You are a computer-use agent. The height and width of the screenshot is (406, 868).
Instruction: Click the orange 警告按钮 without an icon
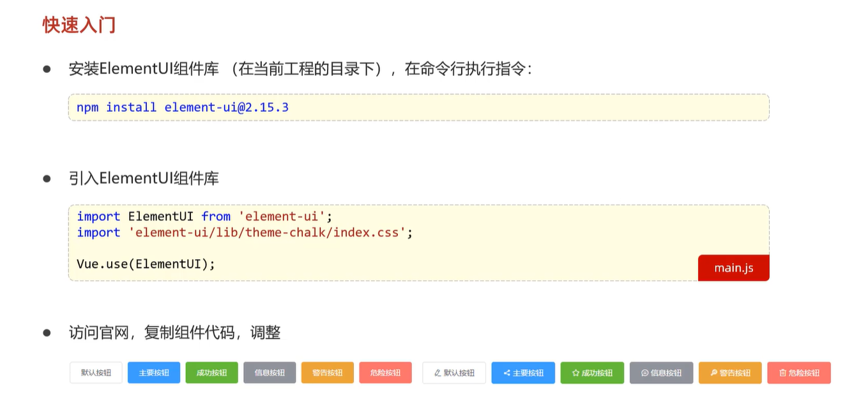coord(328,373)
